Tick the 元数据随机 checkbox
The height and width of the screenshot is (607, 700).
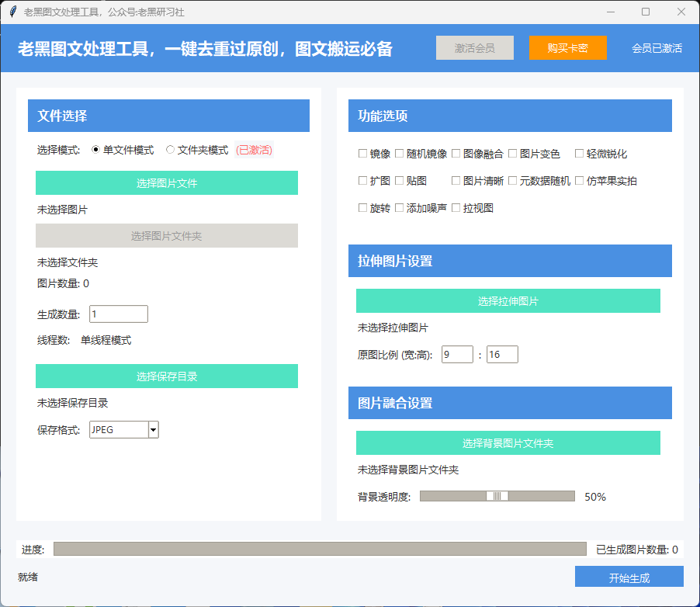click(513, 181)
